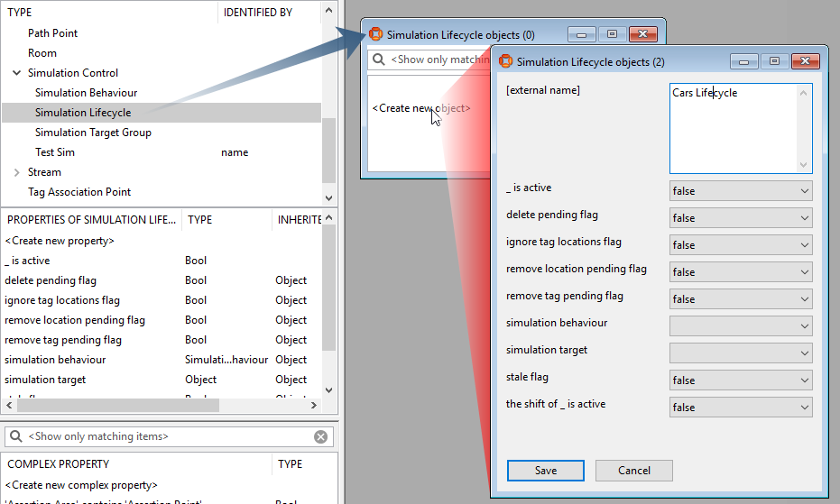Open the '_ is active' dropdown

coord(741,190)
